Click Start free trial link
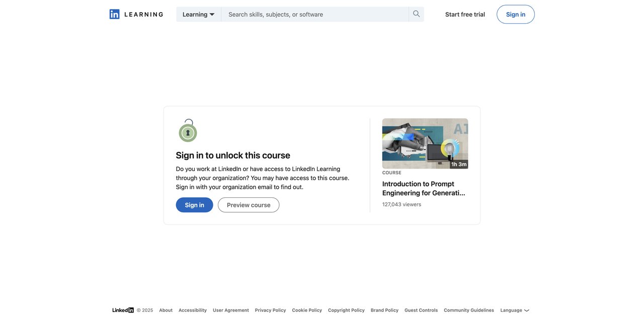This screenshot has width=644, height=318. click(x=465, y=14)
